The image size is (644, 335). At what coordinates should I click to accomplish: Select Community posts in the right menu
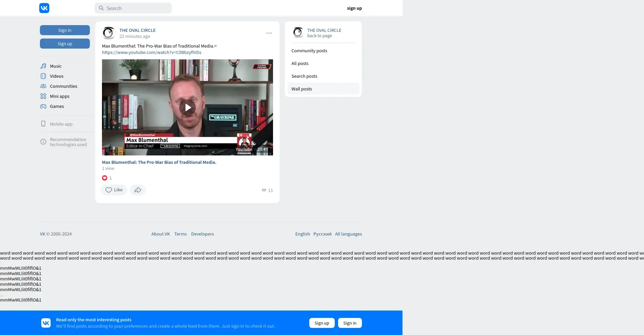[323, 51]
